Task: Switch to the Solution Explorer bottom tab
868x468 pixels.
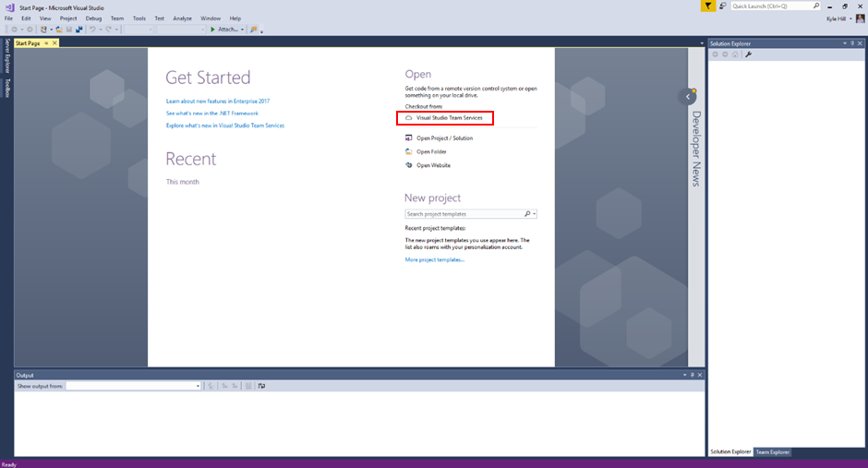Action: point(730,452)
